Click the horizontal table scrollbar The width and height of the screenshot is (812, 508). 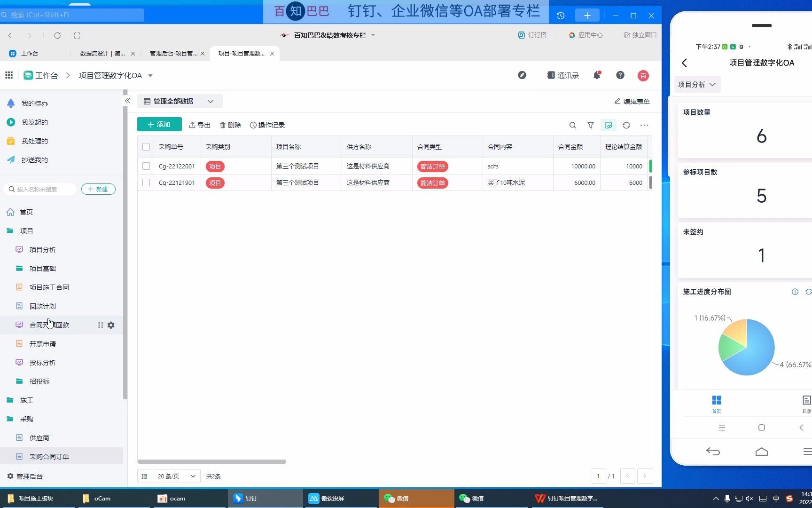coord(211,461)
